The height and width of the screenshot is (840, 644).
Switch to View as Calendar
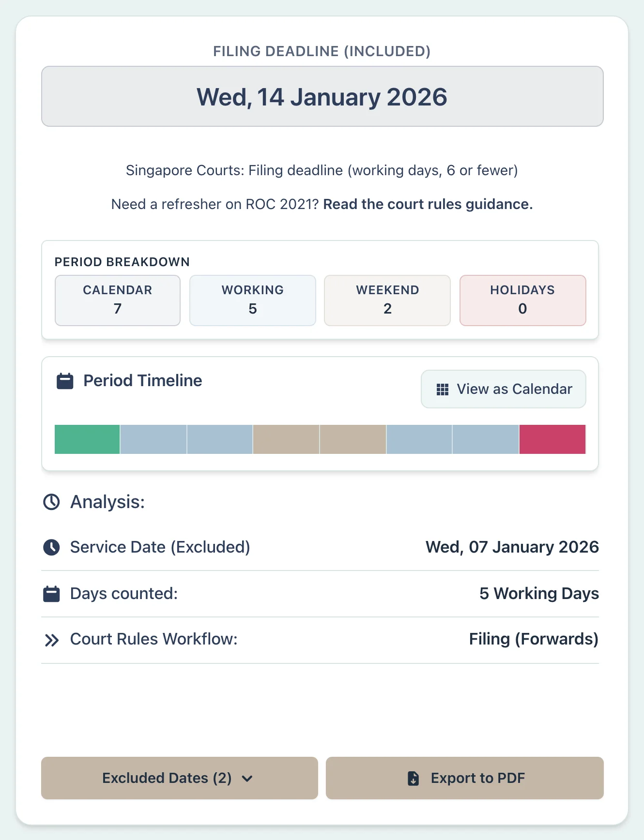coord(503,389)
